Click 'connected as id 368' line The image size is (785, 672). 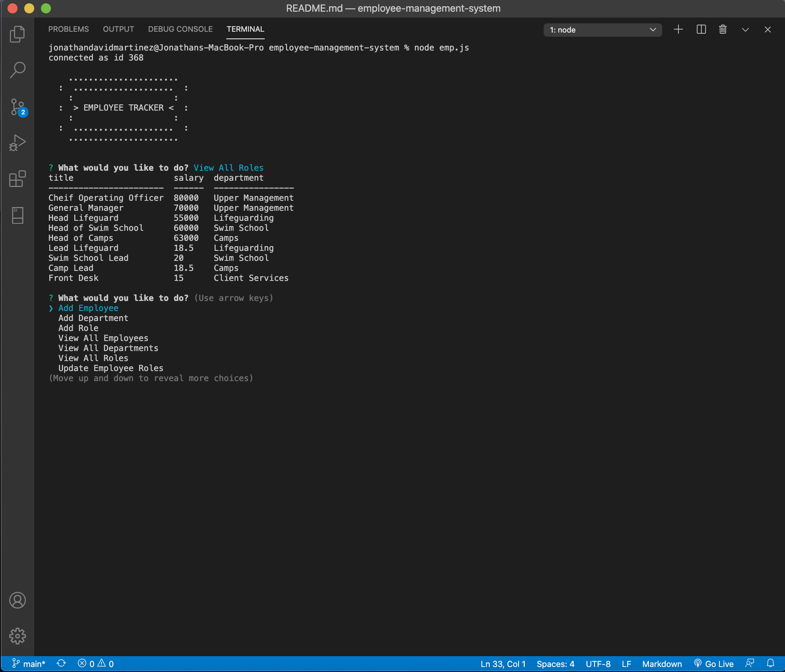click(x=96, y=58)
